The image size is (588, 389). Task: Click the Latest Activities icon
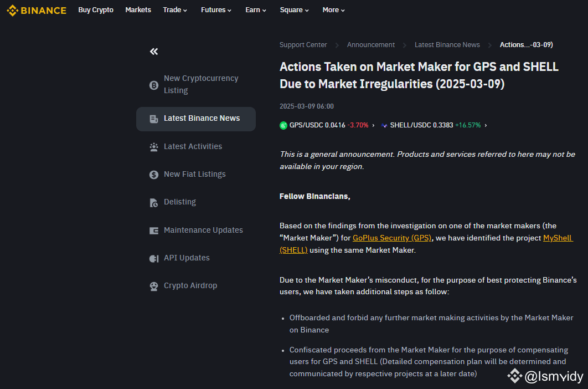tap(153, 146)
